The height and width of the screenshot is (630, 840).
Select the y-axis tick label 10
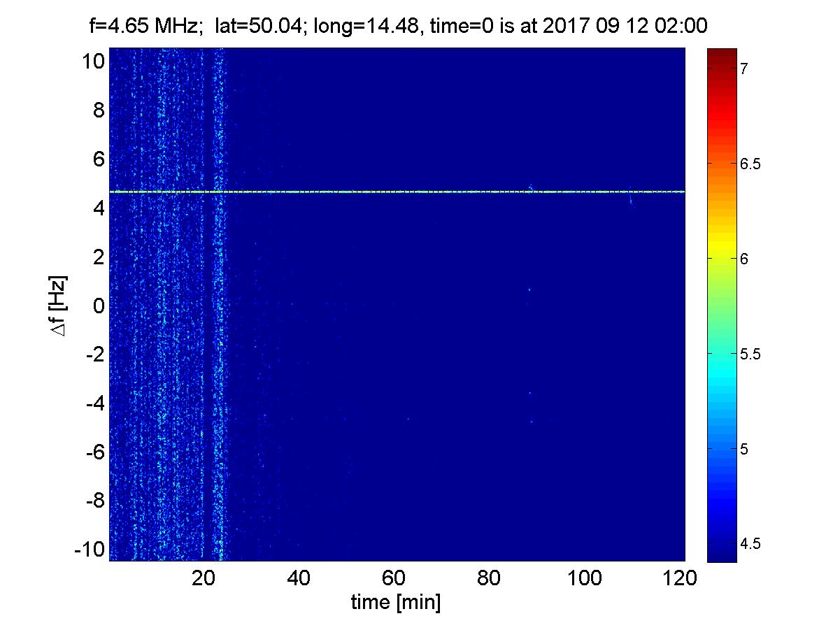click(93, 62)
